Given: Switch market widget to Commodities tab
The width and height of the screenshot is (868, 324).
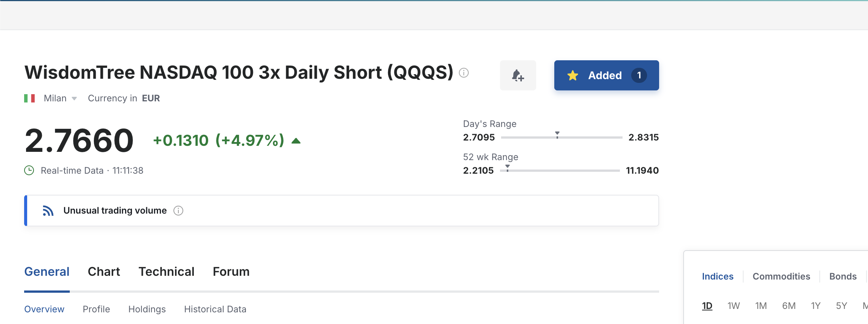Looking at the screenshot, I should 781,277.
